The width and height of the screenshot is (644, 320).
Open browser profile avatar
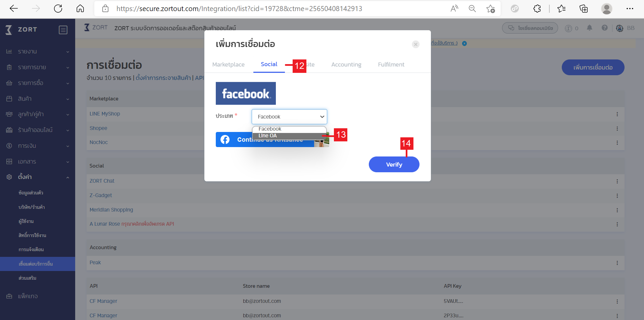click(x=607, y=9)
